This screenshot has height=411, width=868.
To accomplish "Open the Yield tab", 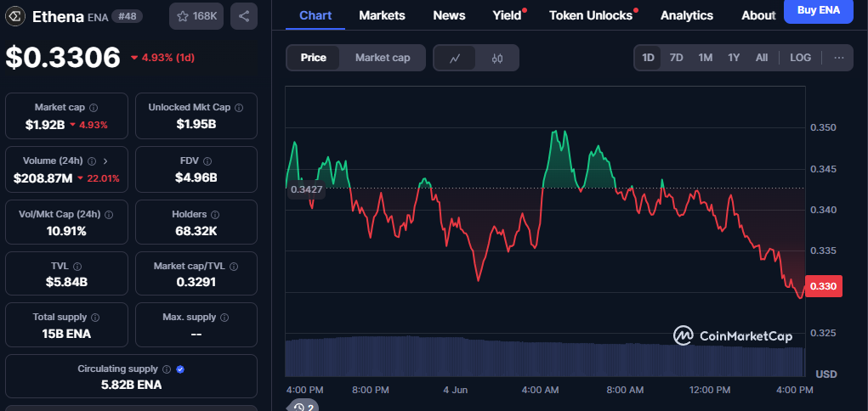I will [x=507, y=15].
